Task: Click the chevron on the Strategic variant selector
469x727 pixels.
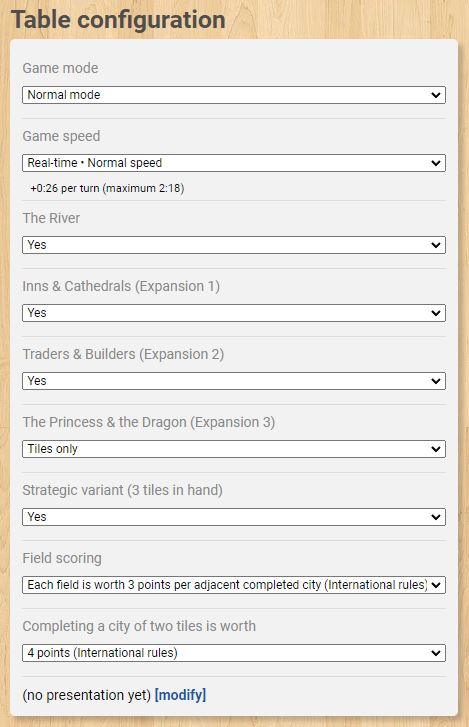Action: coord(436,517)
